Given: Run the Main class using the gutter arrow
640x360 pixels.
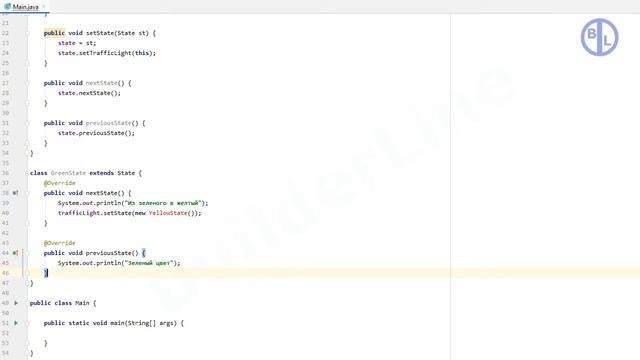Looking at the screenshot, I should pyautogui.click(x=16, y=303).
